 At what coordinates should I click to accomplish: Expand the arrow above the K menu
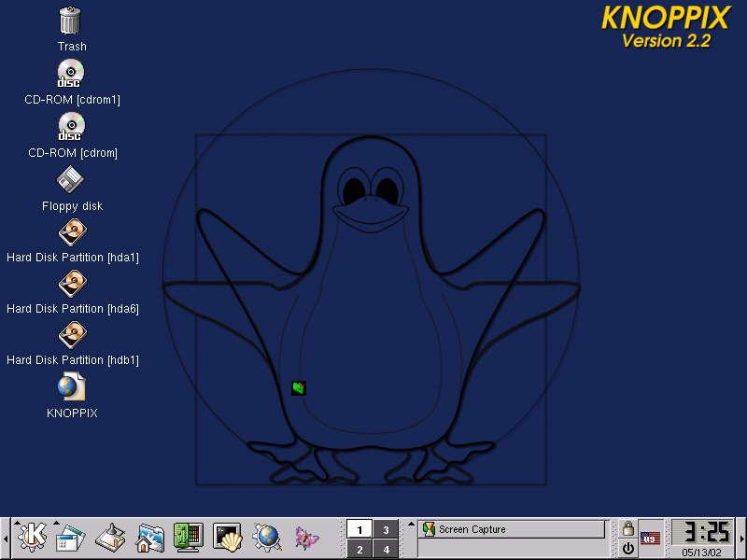point(17,523)
